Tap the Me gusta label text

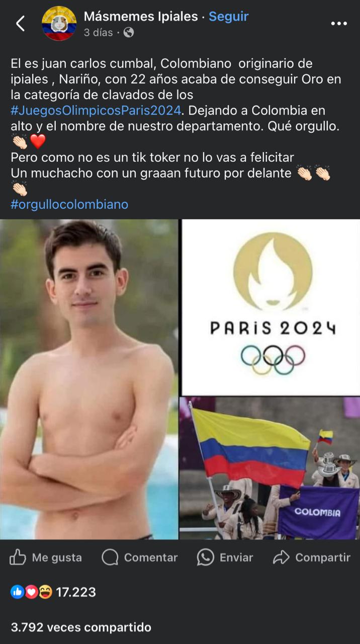tap(57, 557)
